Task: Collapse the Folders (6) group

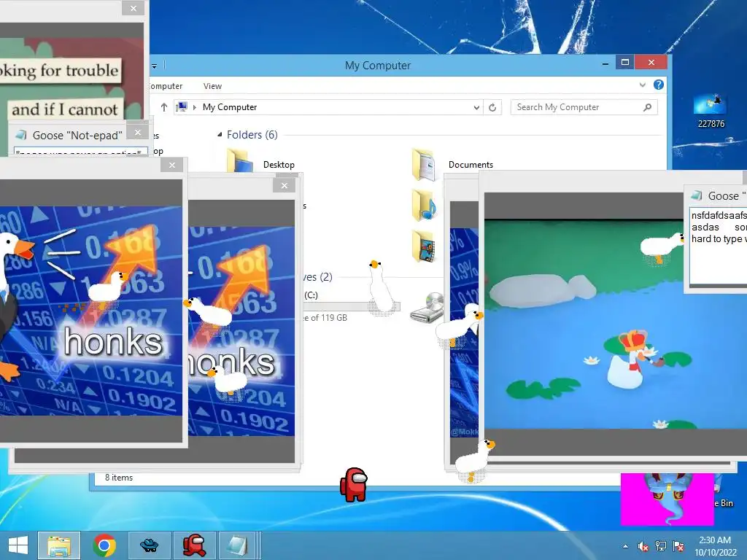Action: [220, 135]
